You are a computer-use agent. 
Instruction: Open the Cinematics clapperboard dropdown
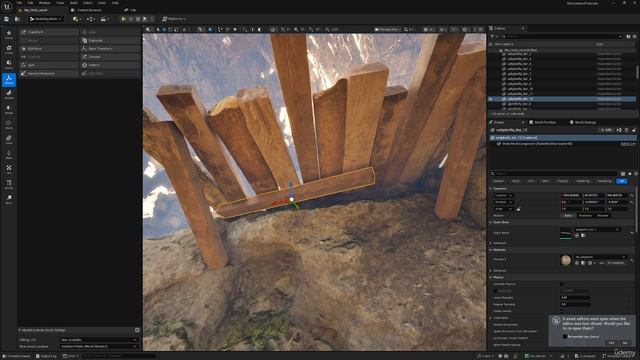click(x=104, y=19)
